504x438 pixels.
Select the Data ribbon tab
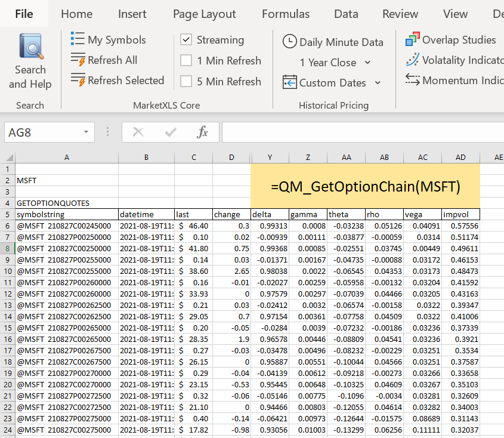346,14
